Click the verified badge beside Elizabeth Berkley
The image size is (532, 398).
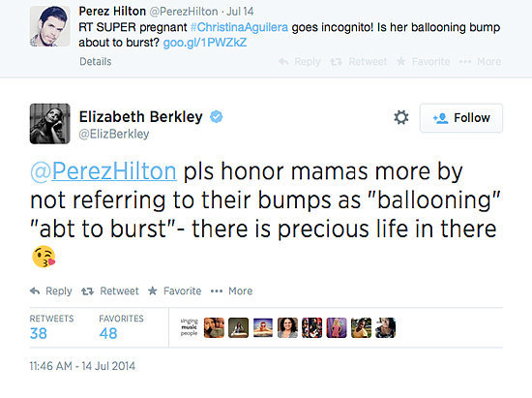pyautogui.click(x=216, y=116)
